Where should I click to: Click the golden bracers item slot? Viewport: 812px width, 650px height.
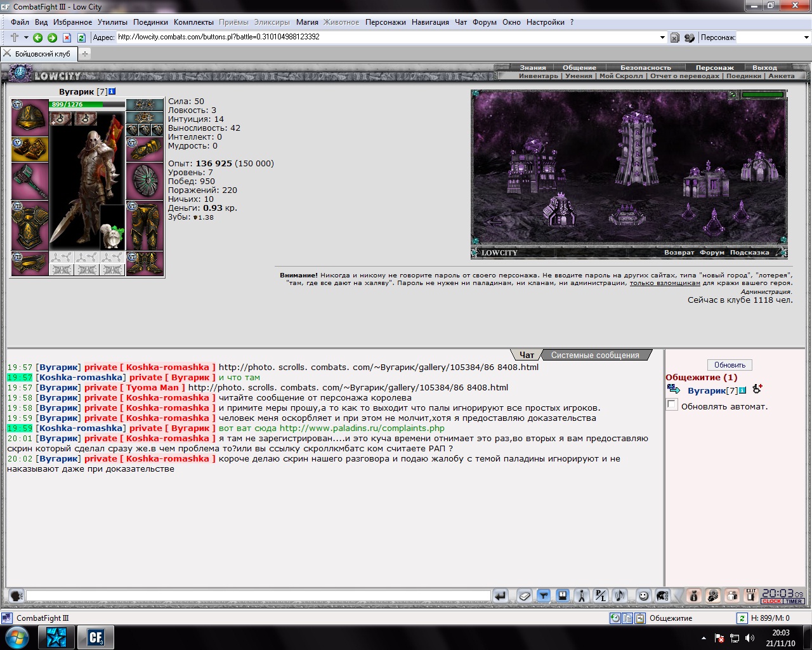click(30, 150)
